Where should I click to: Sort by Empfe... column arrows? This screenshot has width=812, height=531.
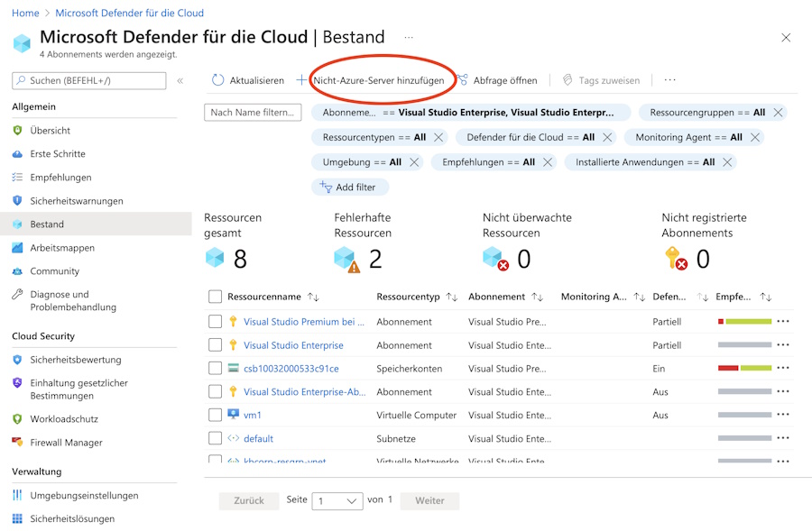(765, 297)
